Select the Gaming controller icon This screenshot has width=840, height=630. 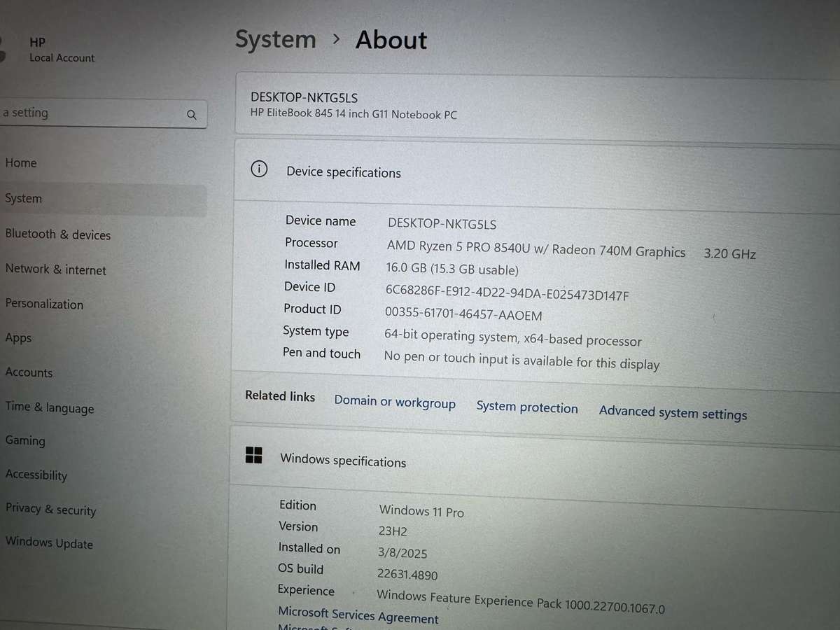(25, 440)
